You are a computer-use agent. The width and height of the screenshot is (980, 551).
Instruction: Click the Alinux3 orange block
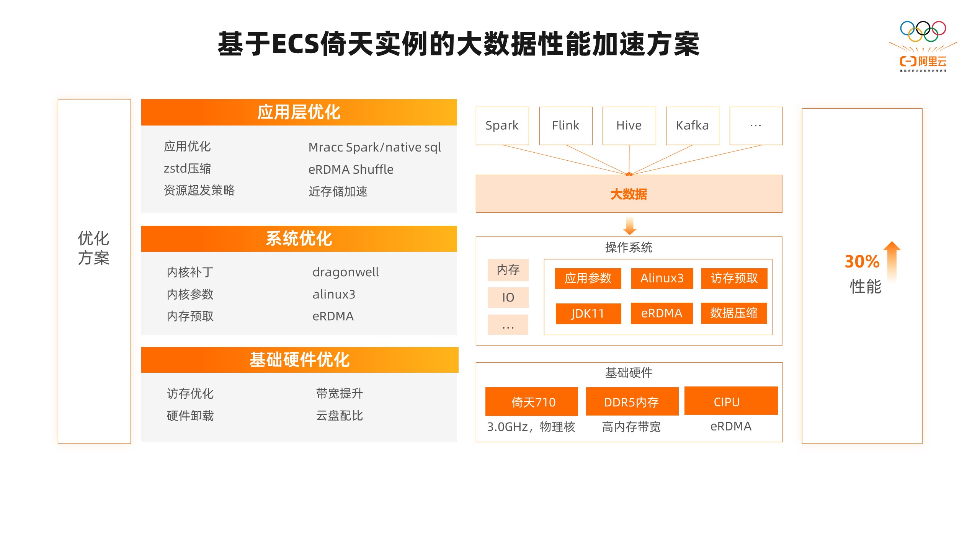pyautogui.click(x=662, y=278)
